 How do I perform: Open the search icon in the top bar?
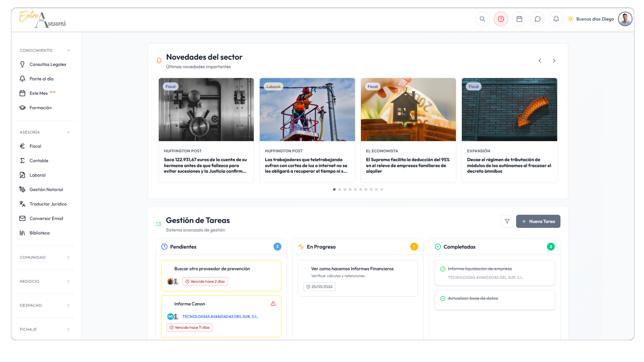click(482, 19)
